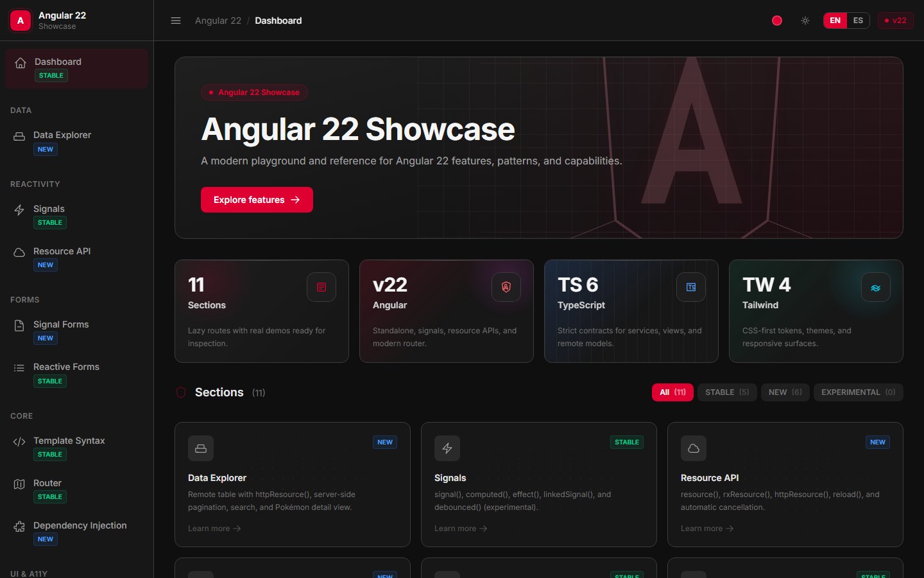The width and height of the screenshot is (924, 578).
Task: Select the All (11) filter
Action: [x=672, y=392]
